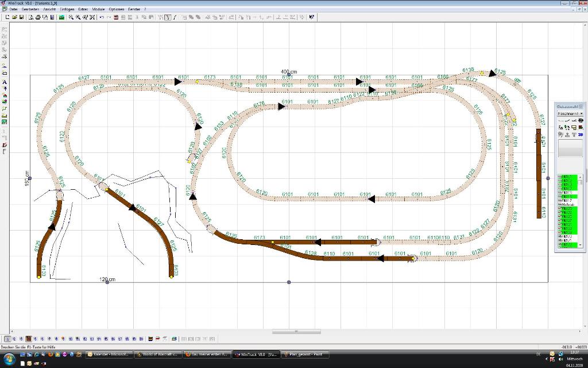Toggle layer 3 in the bottom layer bar

[21, 339]
